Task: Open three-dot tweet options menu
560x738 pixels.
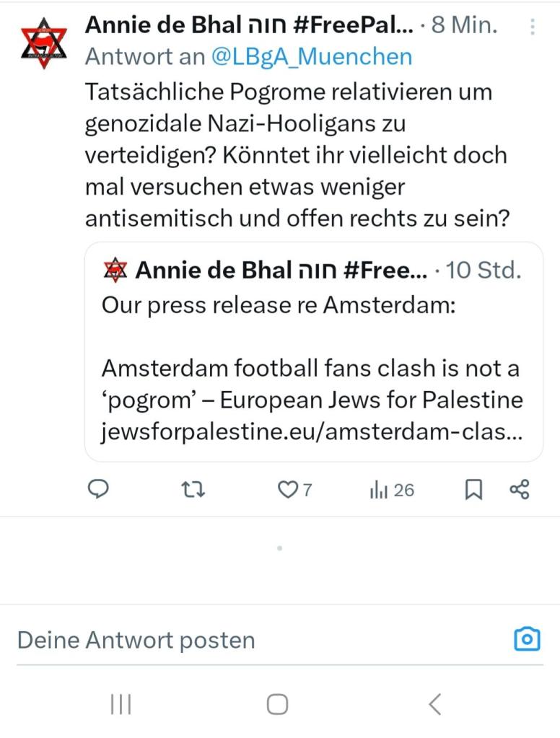Action: coord(533,27)
